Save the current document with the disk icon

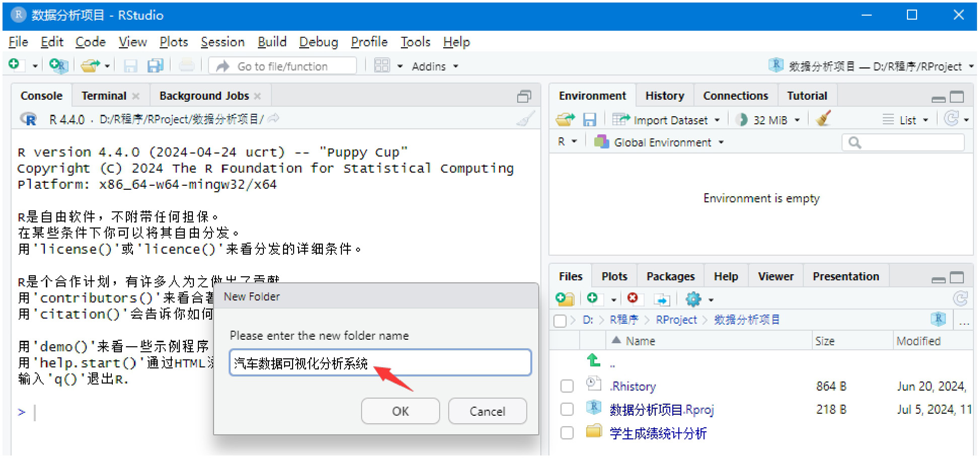[x=130, y=66]
